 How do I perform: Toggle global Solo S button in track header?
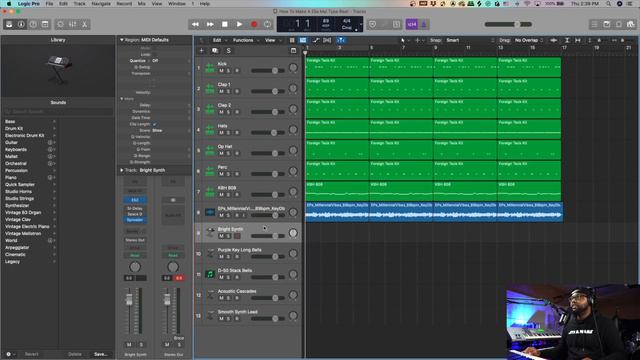coord(229,51)
